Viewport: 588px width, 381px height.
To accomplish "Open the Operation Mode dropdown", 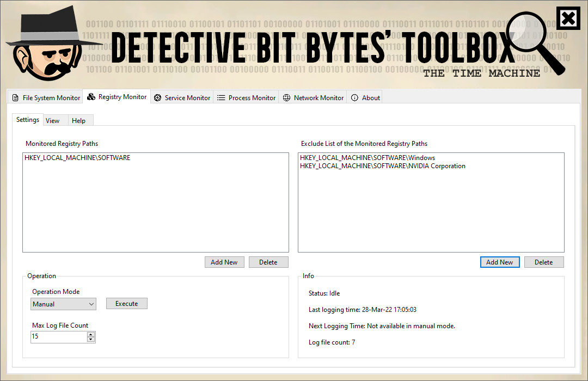I will pos(64,304).
